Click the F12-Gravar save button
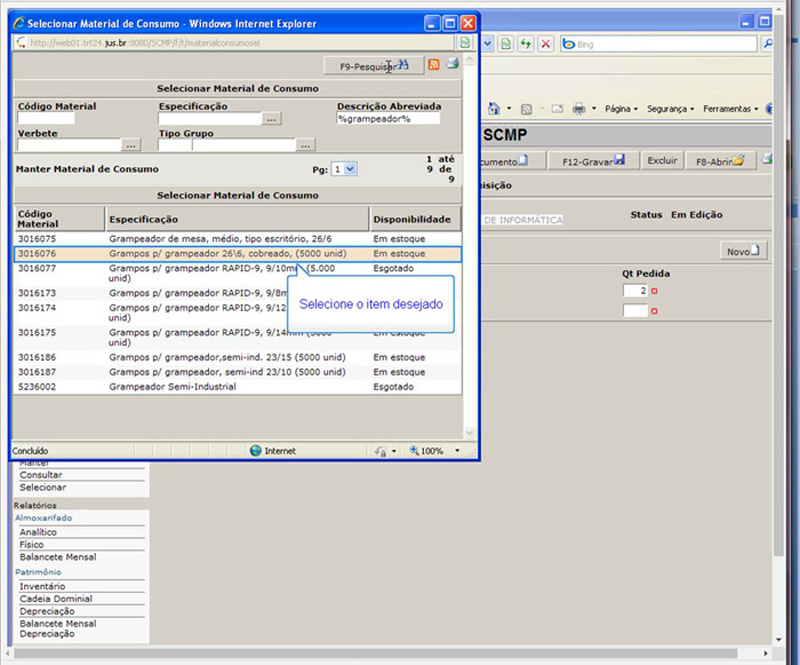This screenshot has width=800, height=665. [593, 161]
